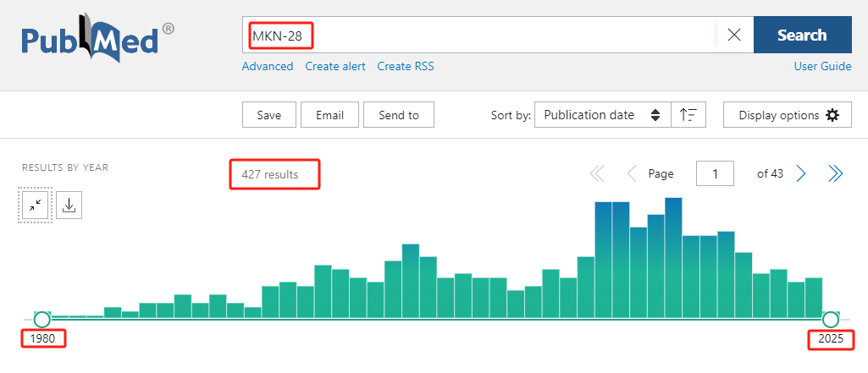Click the 1980 year label
This screenshot has width=868, height=373.
42,338
